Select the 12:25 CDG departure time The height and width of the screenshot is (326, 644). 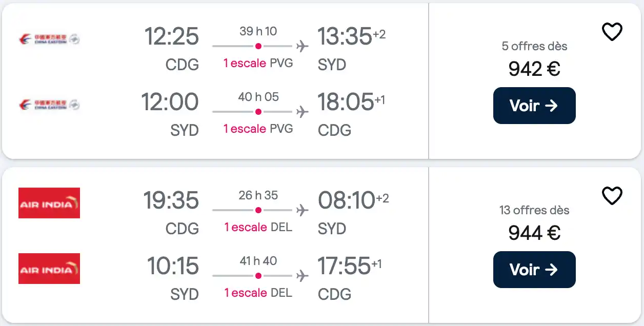point(171,37)
